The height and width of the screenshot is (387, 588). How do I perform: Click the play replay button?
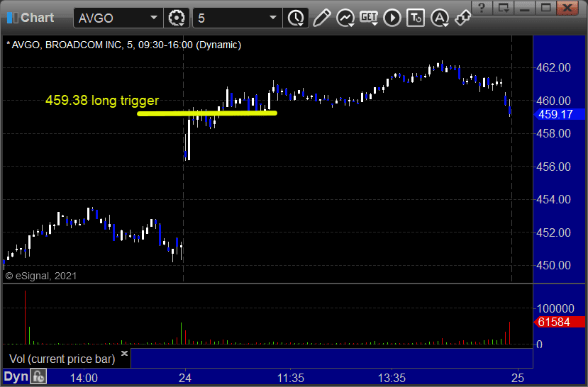point(392,18)
